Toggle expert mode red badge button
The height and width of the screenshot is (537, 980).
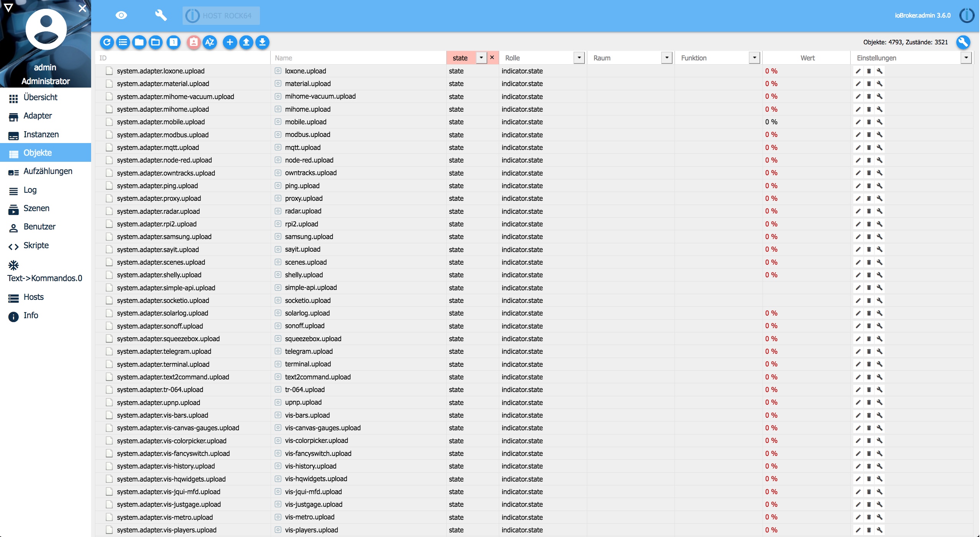pos(194,42)
